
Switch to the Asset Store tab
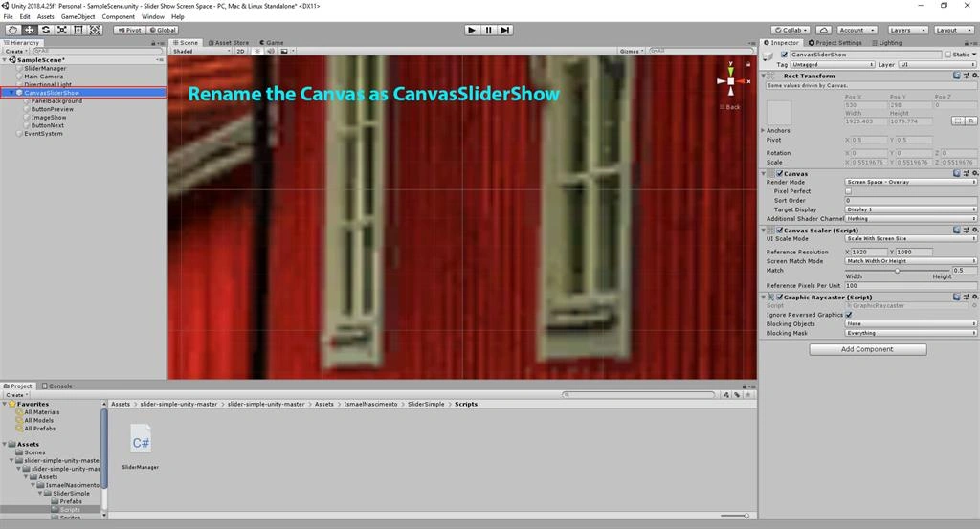pyautogui.click(x=229, y=42)
